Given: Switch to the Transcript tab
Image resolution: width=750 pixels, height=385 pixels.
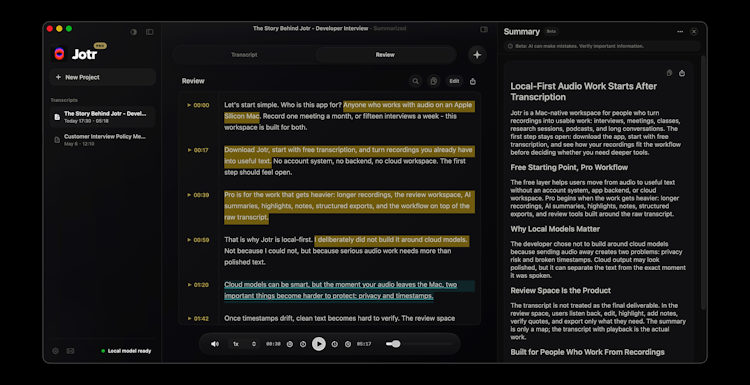Looking at the screenshot, I should pos(244,55).
